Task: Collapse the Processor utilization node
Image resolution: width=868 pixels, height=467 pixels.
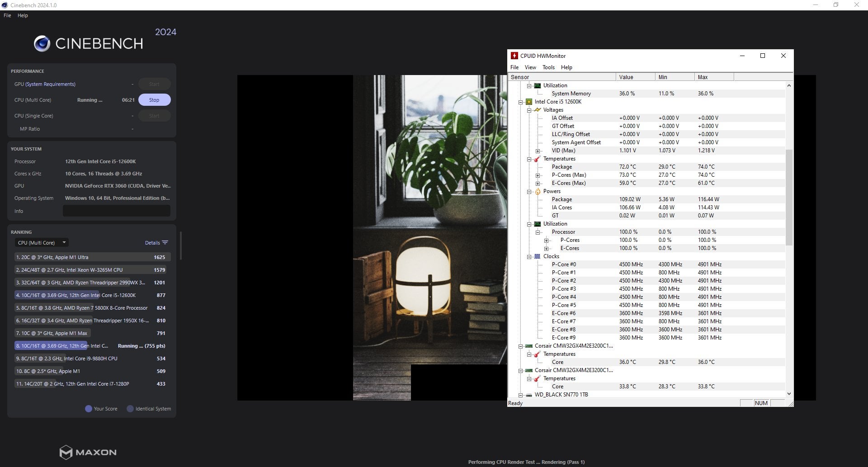Action: tap(538, 232)
